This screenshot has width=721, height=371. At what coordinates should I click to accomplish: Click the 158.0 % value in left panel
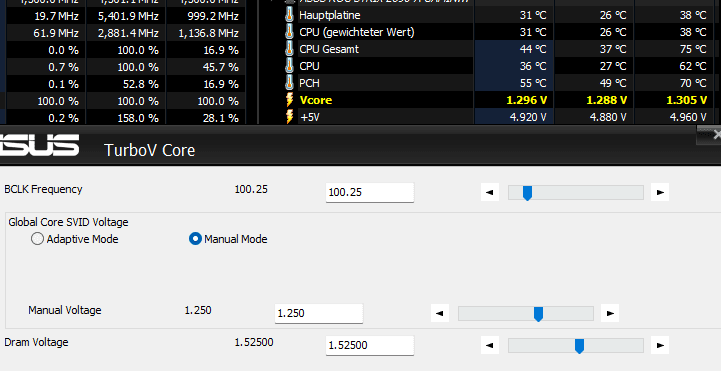click(138, 118)
